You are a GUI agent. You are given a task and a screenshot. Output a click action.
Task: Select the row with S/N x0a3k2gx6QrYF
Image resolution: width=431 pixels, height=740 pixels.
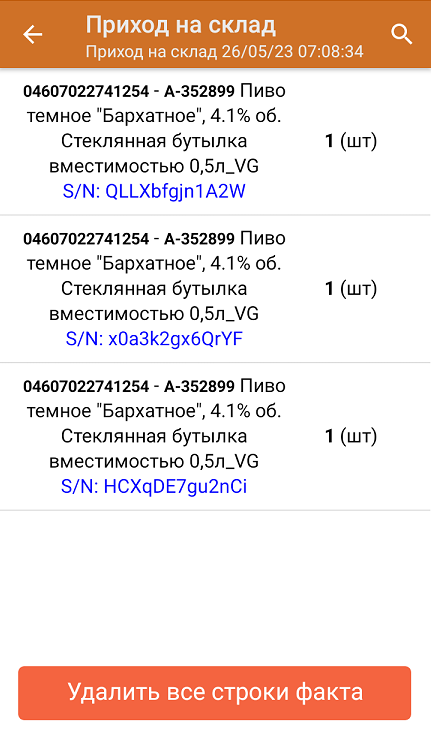point(215,289)
